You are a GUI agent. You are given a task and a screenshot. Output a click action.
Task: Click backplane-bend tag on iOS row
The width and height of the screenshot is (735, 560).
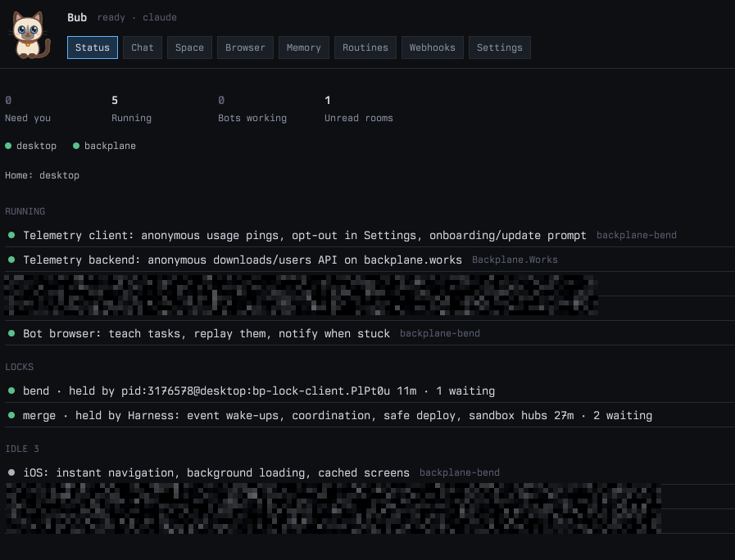460,472
